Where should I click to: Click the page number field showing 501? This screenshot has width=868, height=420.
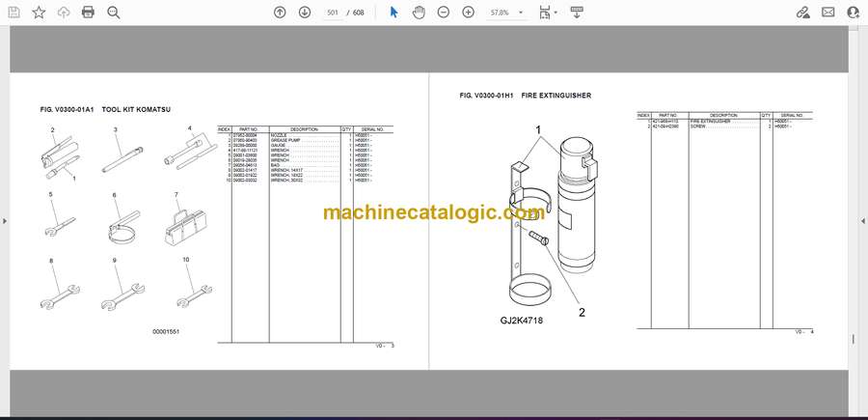click(333, 13)
